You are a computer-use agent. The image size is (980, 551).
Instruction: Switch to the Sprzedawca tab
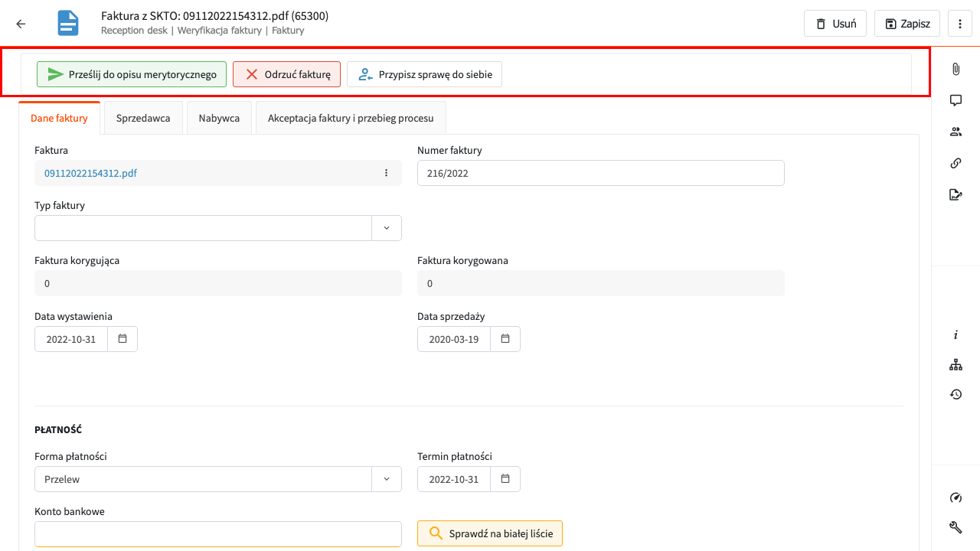[143, 119]
